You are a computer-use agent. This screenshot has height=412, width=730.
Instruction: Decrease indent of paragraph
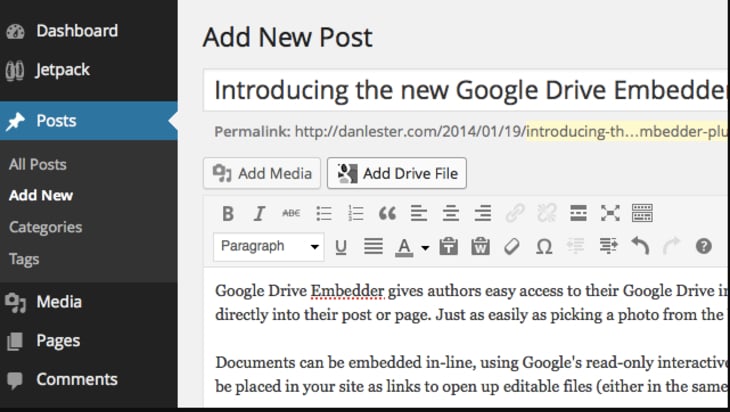click(576, 246)
